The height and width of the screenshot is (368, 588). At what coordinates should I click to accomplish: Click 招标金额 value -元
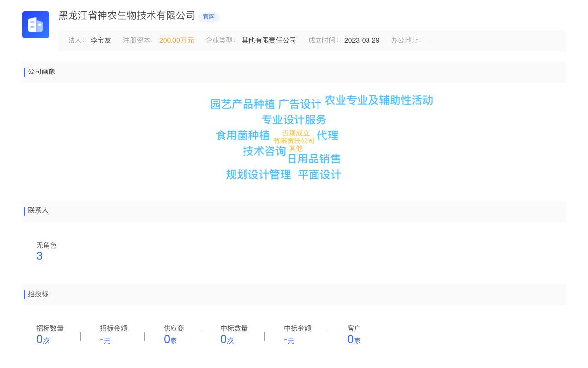click(x=105, y=340)
